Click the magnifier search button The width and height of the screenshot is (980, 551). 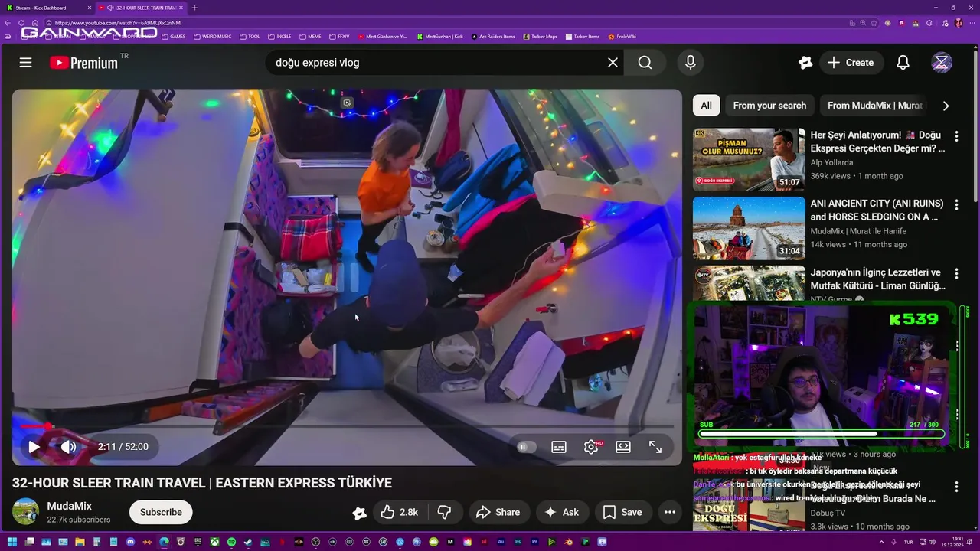coord(645,63)
